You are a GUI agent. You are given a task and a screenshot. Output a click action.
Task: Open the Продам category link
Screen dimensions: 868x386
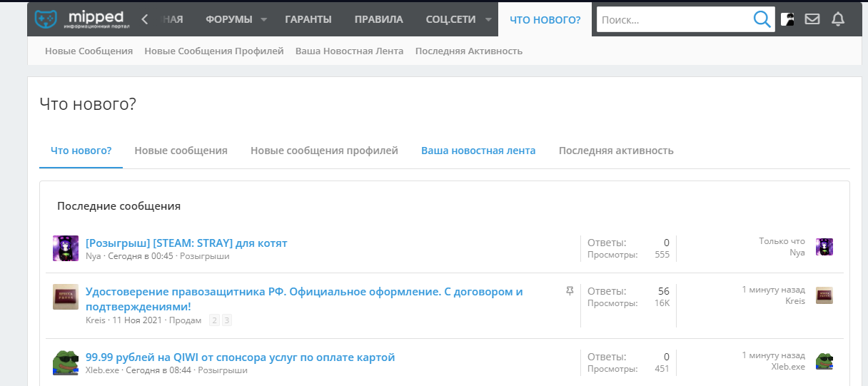pos(185,320)
